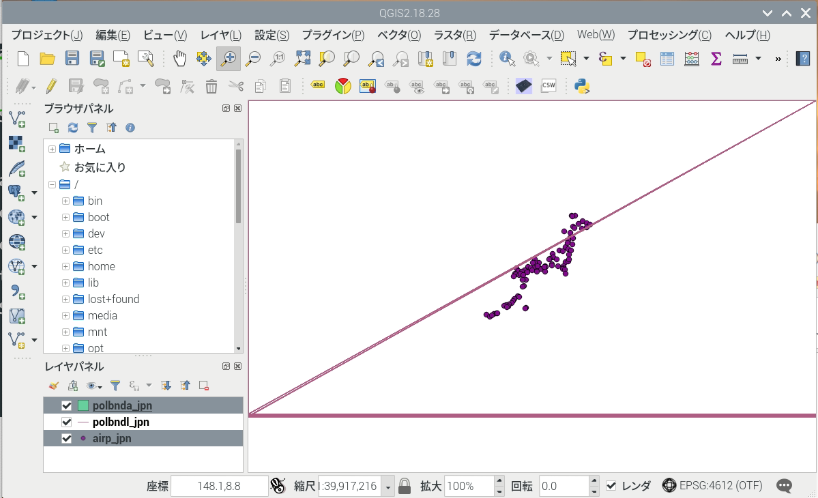
Task: Expand the ホーム folder node
Action: point(52,149)
